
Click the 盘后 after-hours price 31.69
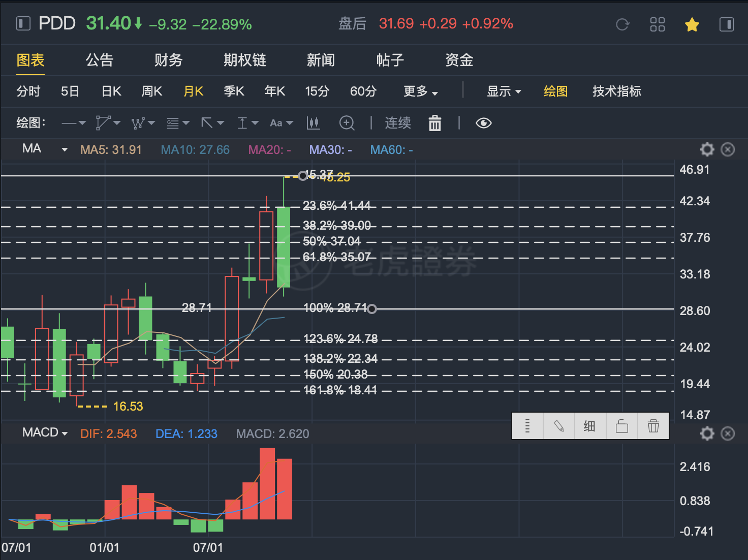(396, 24)
